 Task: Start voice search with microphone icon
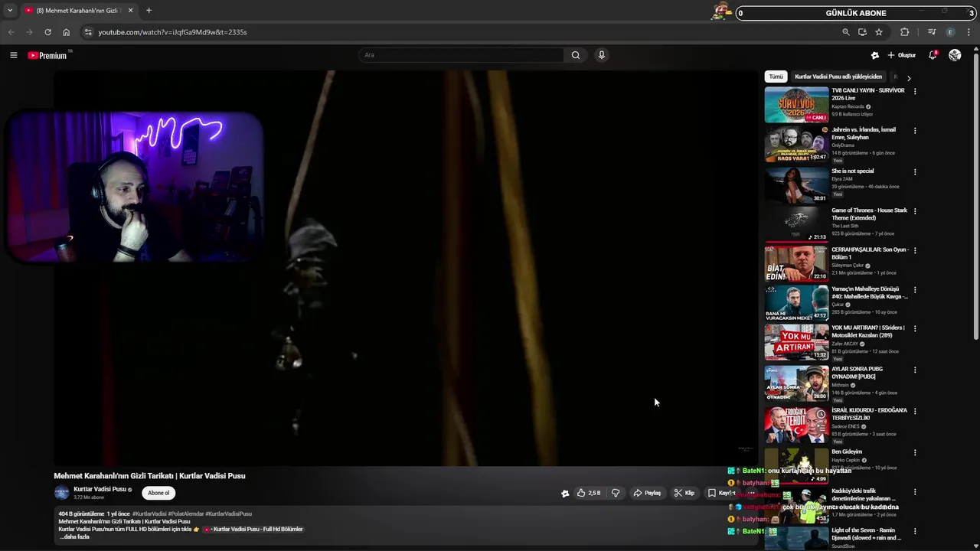pyautogui.click(x=602, y=55)
